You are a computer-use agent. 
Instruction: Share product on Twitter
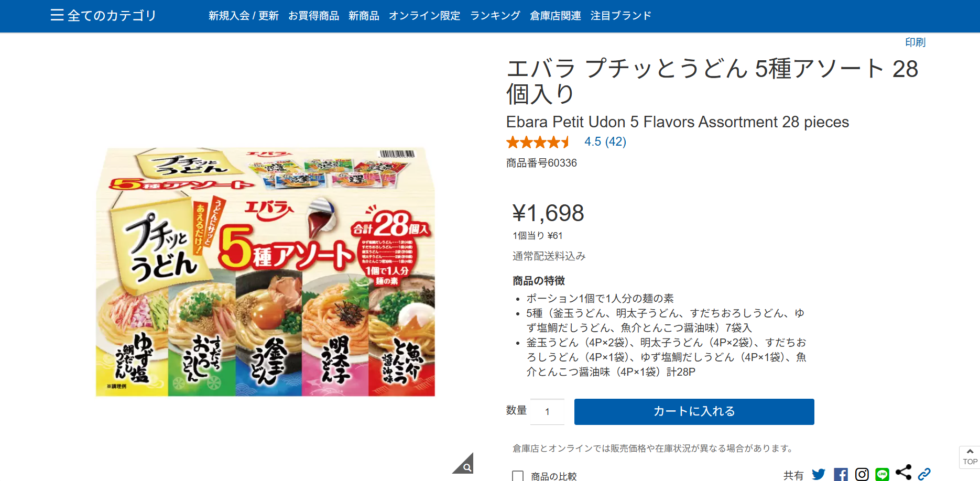tap(818, 475)
